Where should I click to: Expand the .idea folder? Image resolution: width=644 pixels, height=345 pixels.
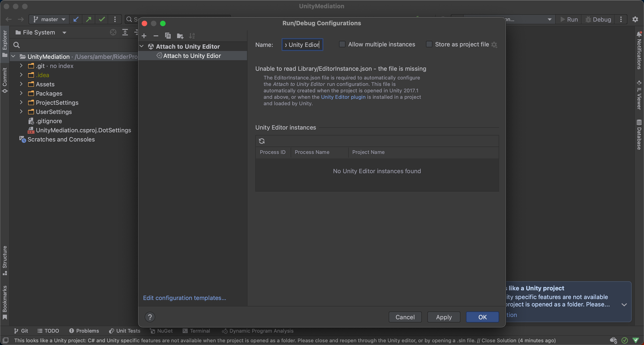pyautogui.click(x=21, y=75)
